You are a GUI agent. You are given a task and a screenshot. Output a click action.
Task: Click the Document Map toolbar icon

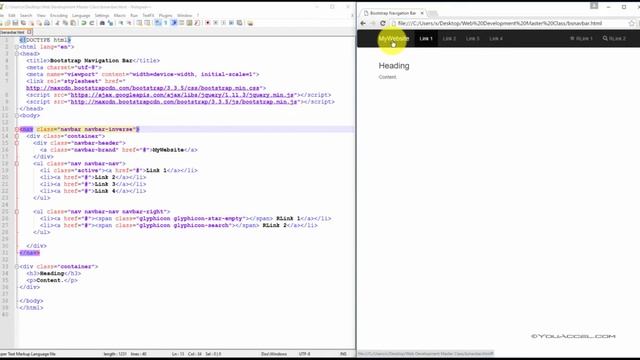[x=189, y=23]
